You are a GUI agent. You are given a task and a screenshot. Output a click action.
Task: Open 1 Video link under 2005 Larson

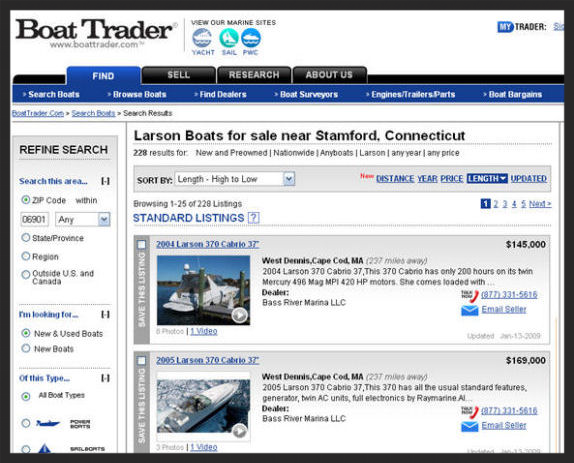204,447
